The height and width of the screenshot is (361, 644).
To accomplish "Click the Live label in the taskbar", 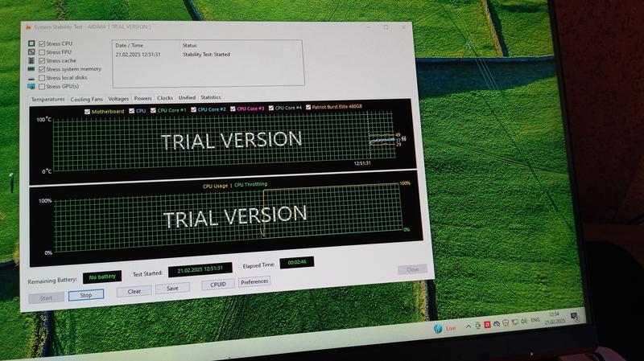I will [x=451, y=328].
